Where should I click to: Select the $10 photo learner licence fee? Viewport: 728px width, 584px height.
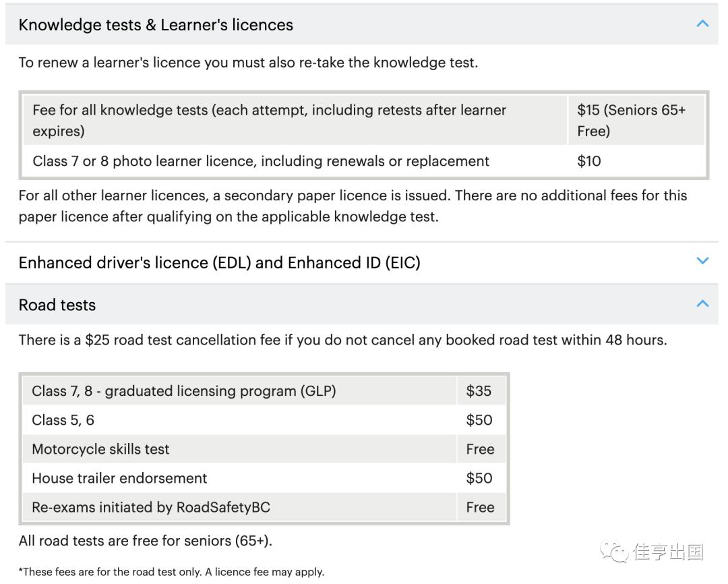click(x=589, y=161)
